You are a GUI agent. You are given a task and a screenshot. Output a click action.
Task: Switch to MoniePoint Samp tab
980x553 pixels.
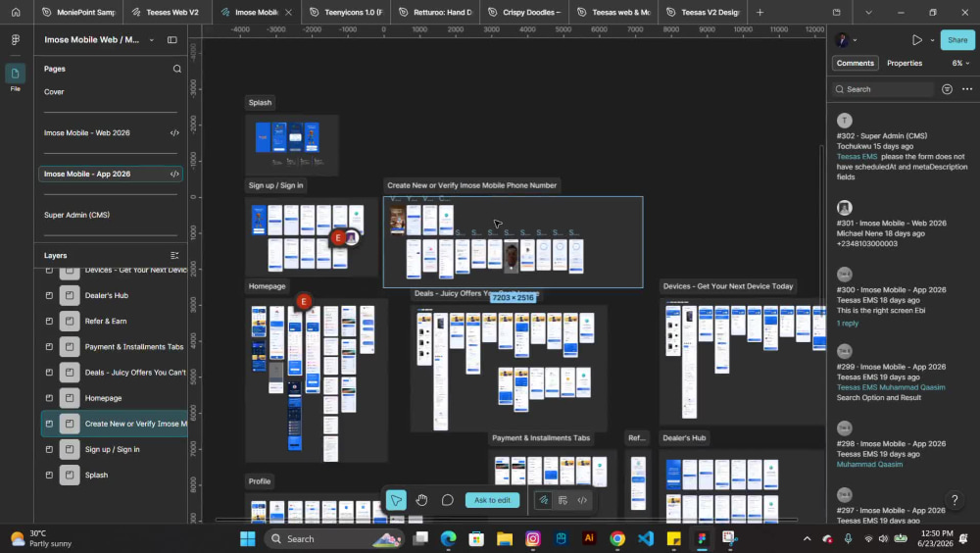click(78, 12)
